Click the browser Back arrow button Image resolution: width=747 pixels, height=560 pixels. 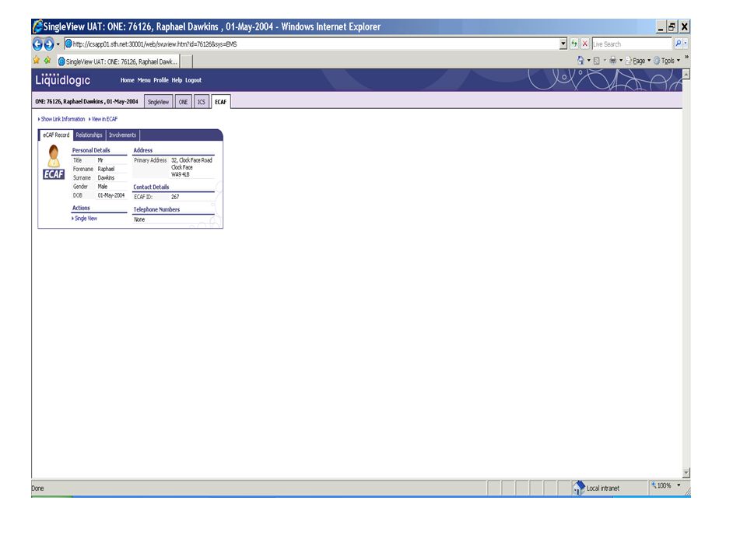pos(37,44)
